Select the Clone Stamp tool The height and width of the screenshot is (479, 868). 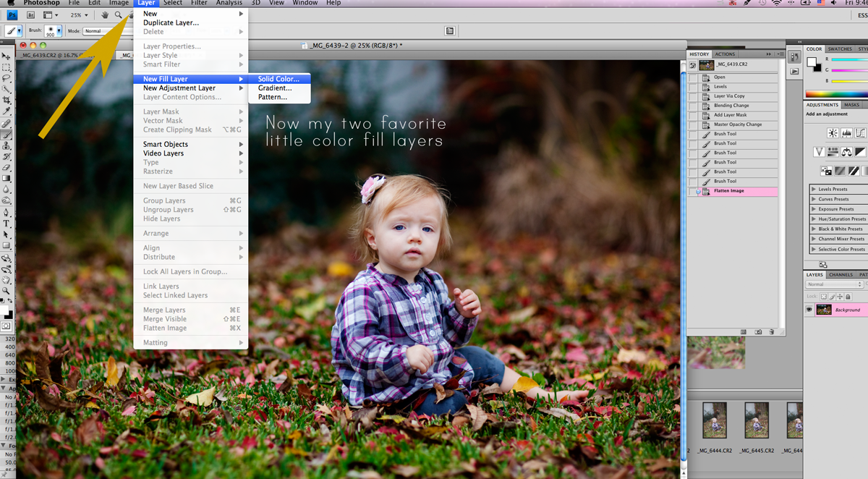(x=7, y=145)
